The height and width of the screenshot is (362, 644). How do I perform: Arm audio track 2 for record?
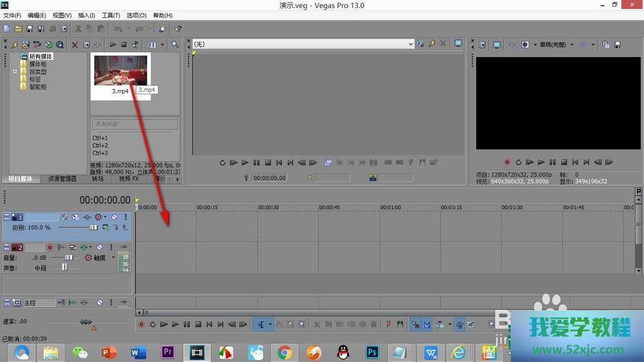pyautogui.click(x=50, y=247)
